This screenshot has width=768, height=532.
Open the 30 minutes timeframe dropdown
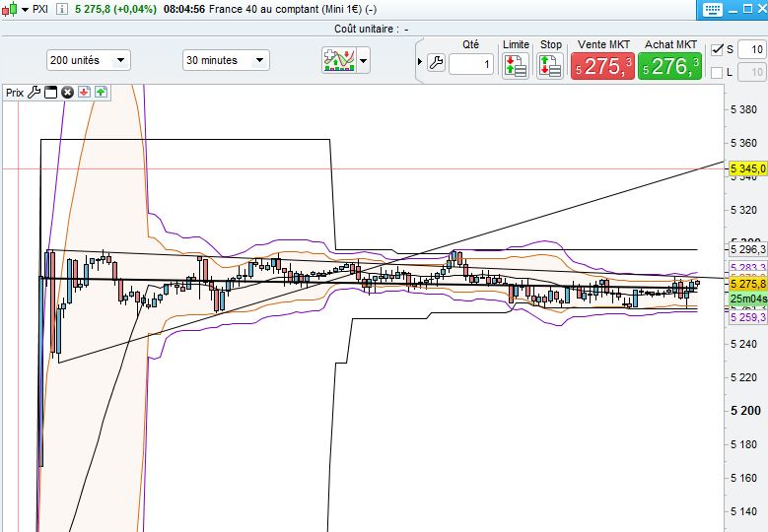[x=226, y=61]
